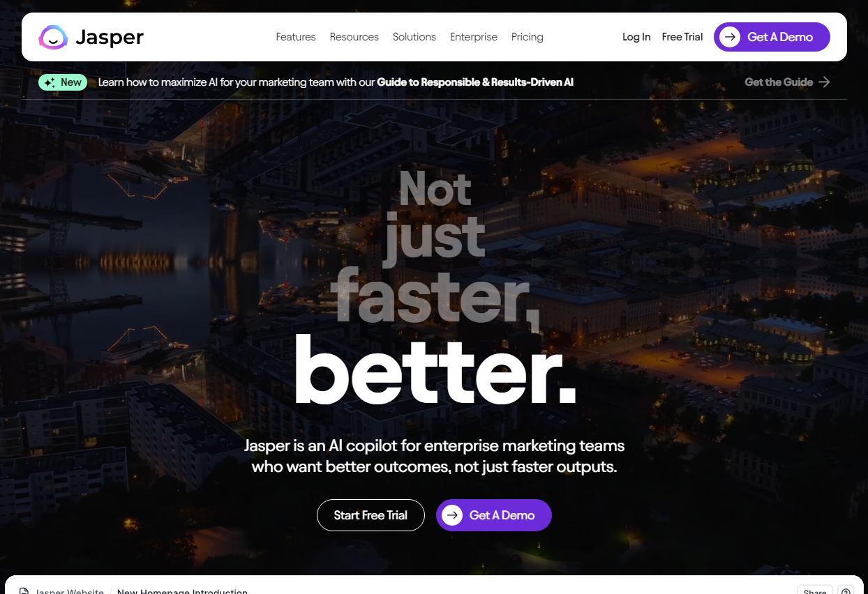Click the Share button
Image resolution: width=868 pixels, height=594 pixels.
pyautogui.click(x=815, y=591)
